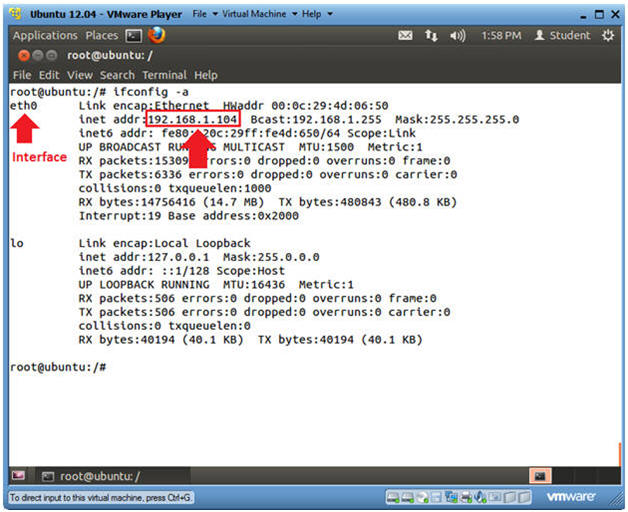
Task: Open the terminal's View menu
Action: point(80,75)
